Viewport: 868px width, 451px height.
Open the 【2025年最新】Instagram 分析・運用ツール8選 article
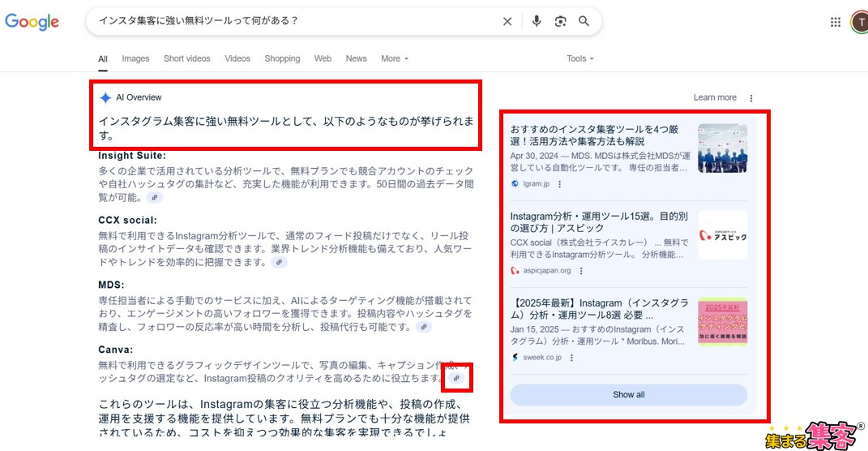coord(600,309)
